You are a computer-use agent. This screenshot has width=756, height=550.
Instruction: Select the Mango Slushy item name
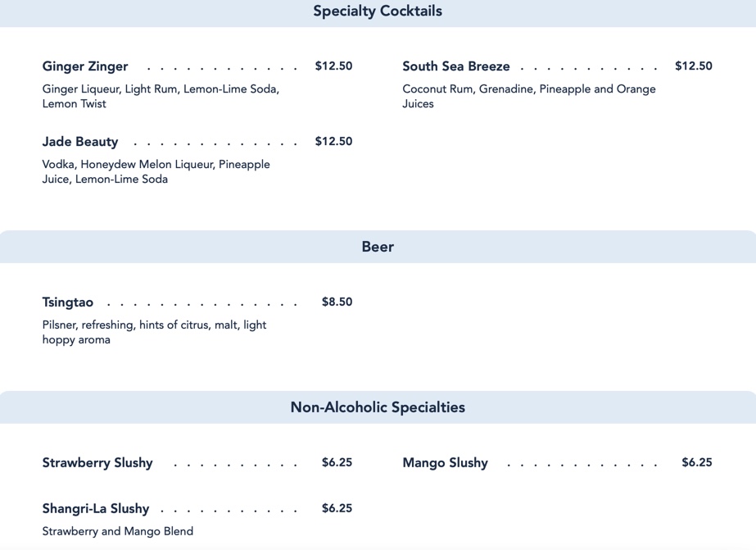coord(445,463)
